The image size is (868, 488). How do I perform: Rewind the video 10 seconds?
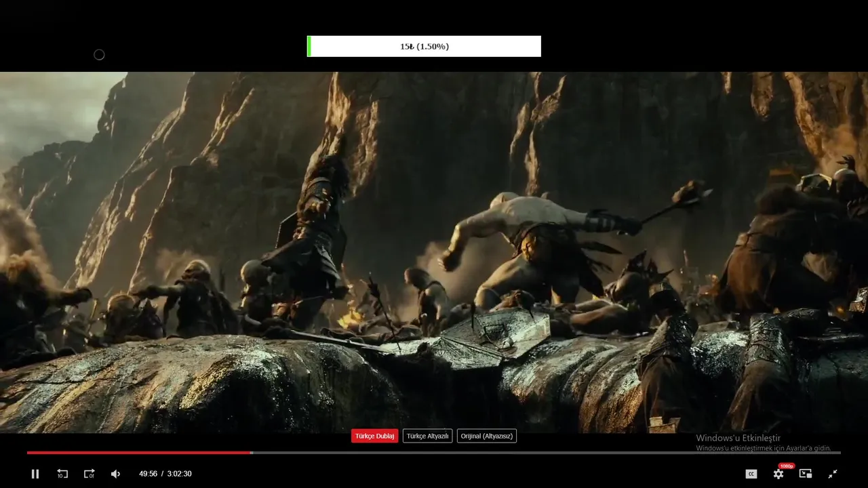(x=62, y=474)
